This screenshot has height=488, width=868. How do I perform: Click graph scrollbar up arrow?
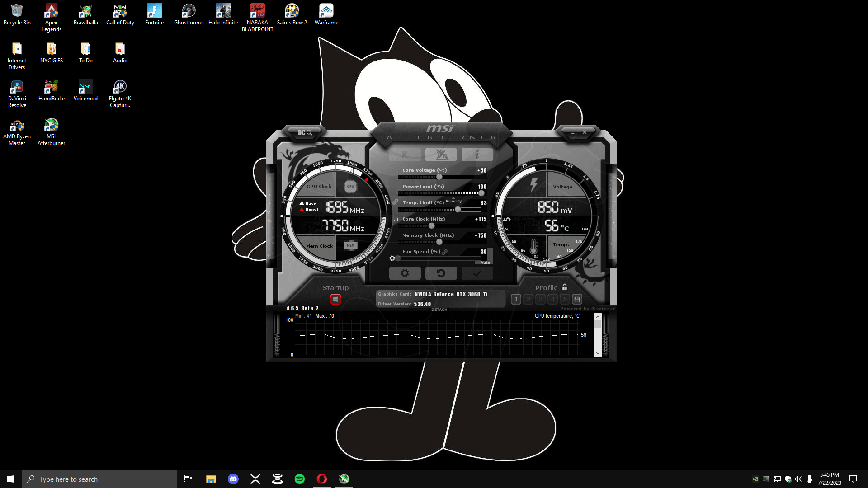tap(598, 317)
